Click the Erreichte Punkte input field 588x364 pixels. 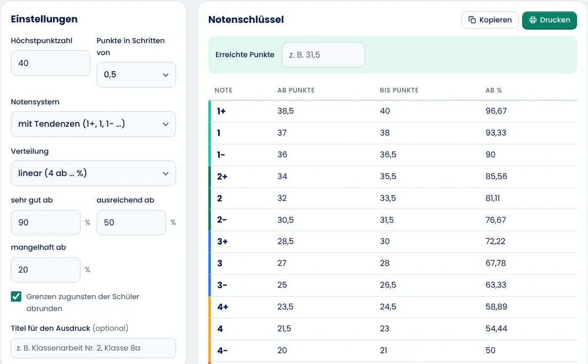[x=323, y=55]
